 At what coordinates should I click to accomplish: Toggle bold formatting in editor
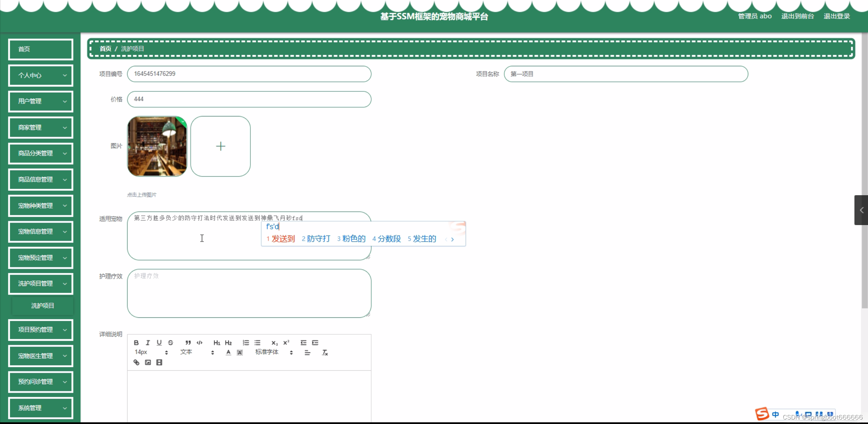coord(136,343)
